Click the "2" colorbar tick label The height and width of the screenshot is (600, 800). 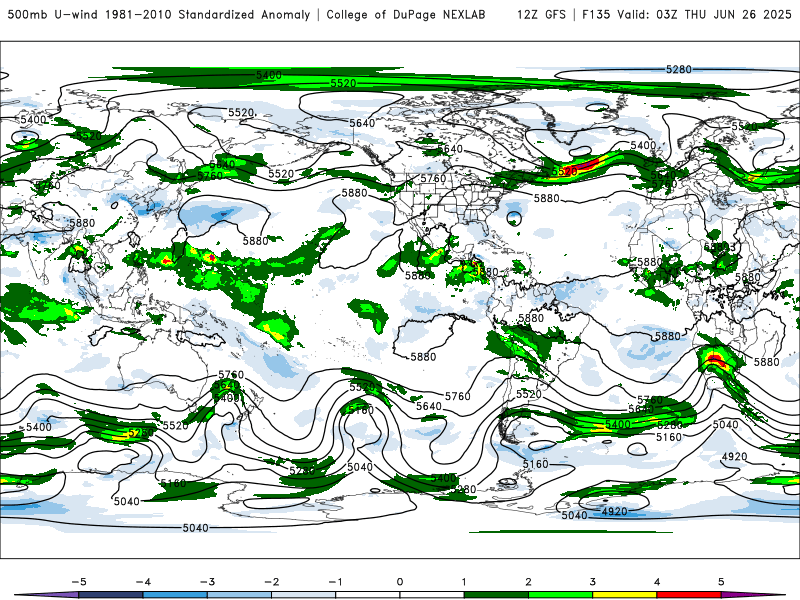pos(529,582)
